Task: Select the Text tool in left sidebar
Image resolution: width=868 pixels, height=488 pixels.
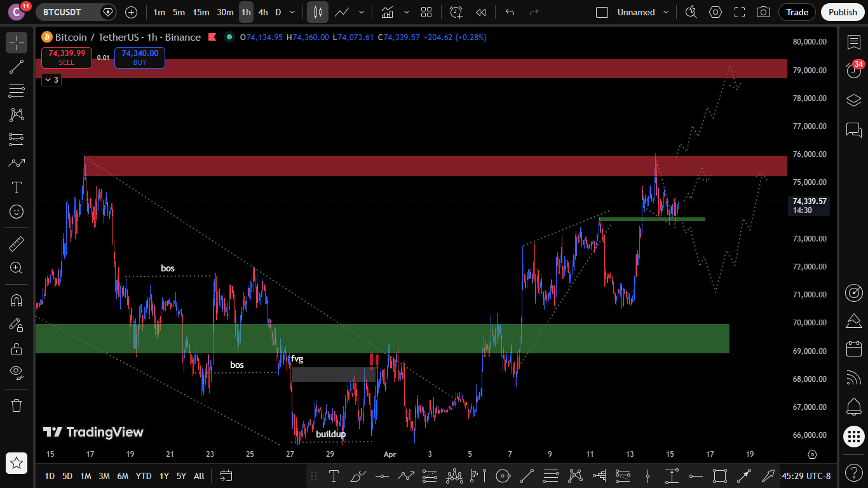Action: (x=17, y=187)
